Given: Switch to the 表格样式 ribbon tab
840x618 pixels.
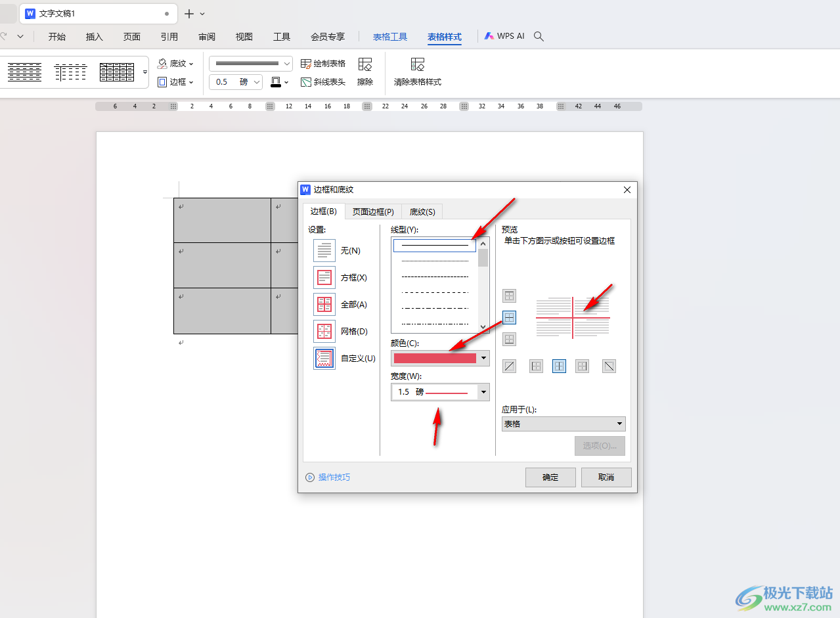Looking at the screenshot, I should (445, 37).
